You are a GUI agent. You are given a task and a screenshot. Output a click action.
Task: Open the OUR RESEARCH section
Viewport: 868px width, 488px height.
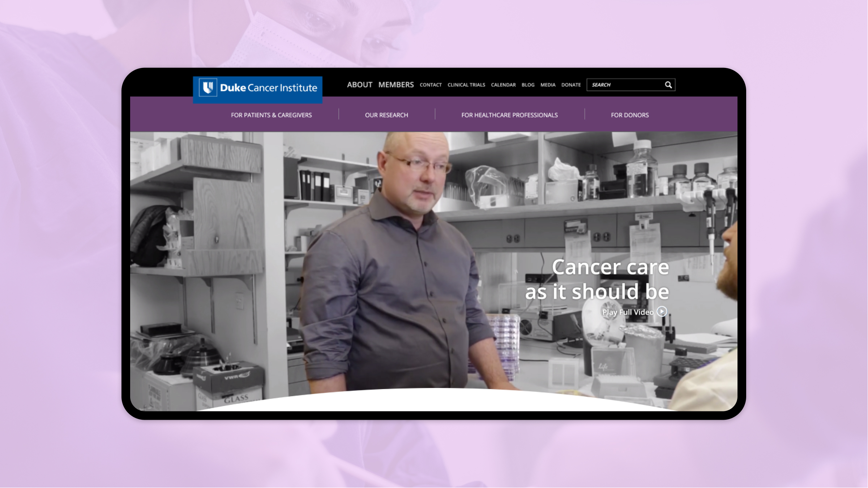(386, 115)
